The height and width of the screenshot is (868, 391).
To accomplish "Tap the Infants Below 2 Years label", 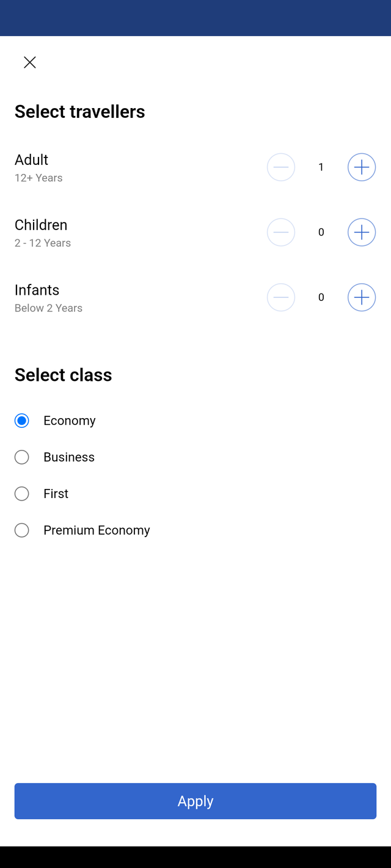I will (48, 298).
